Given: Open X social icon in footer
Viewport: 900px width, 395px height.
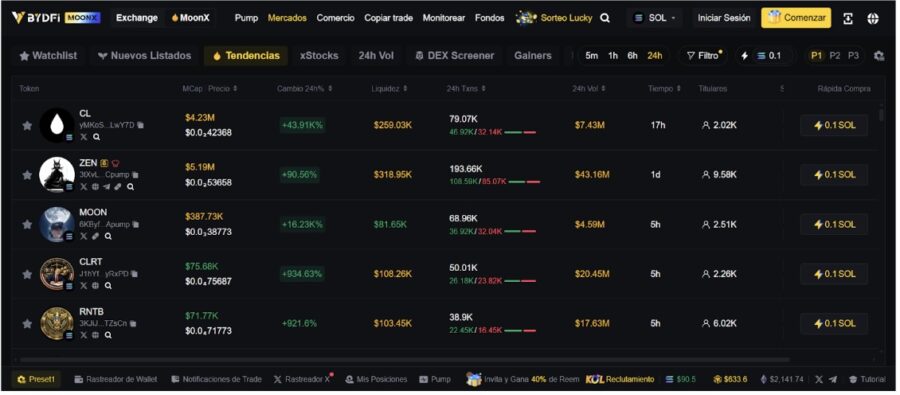Looking at the screenshot, I should click(819, 379).
